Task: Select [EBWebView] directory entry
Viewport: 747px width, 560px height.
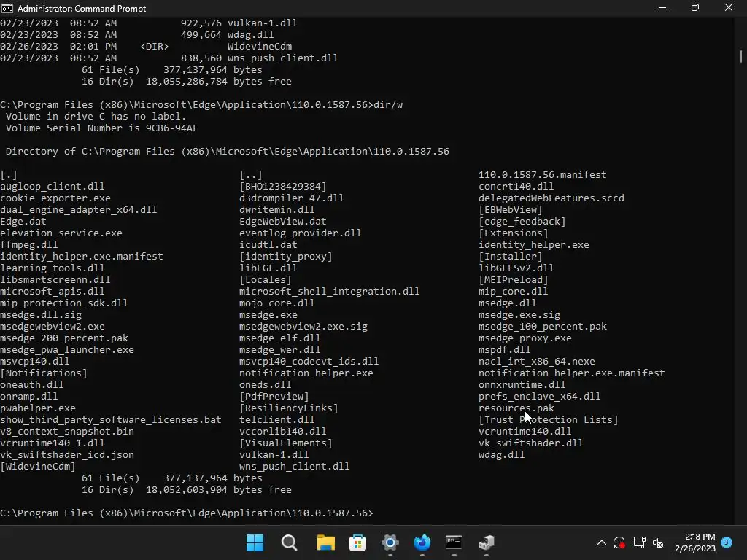Action: tap(510, 209)
